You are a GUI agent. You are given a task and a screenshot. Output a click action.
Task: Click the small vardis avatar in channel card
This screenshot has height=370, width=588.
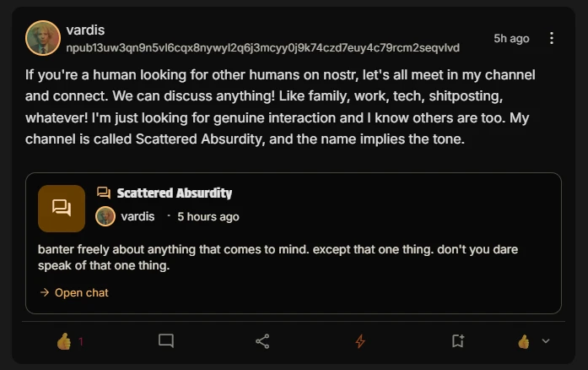pyautogui.click(x=105, y=216)
